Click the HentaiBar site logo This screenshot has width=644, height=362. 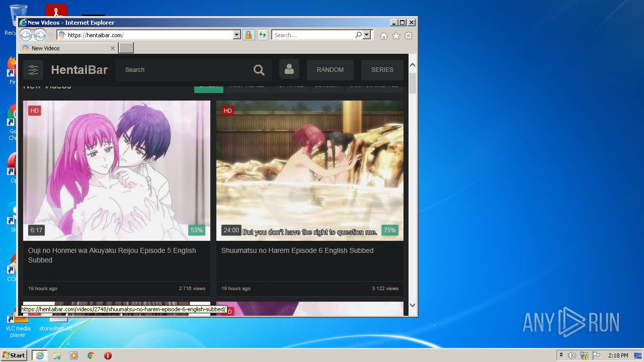[79, 70]
